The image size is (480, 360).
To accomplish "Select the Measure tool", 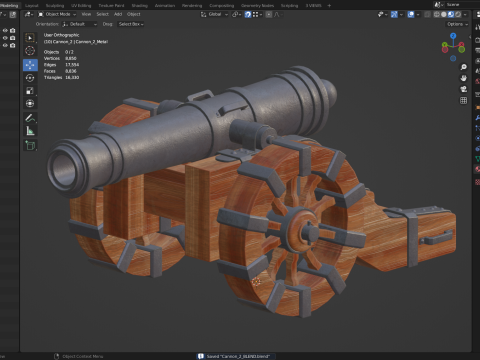I will point(30,131).
